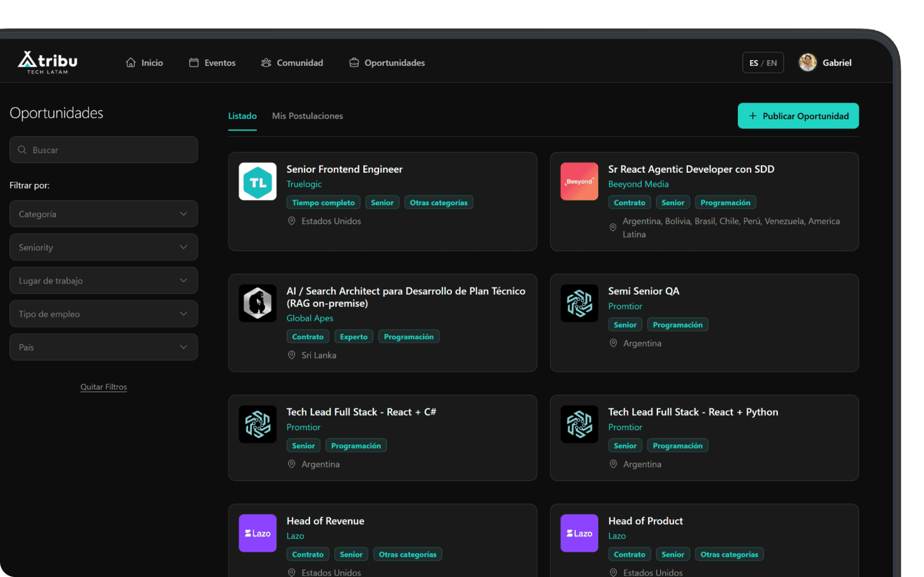
Task: Open Comunidad in the top navigation
Action: [x=292, y=63]
